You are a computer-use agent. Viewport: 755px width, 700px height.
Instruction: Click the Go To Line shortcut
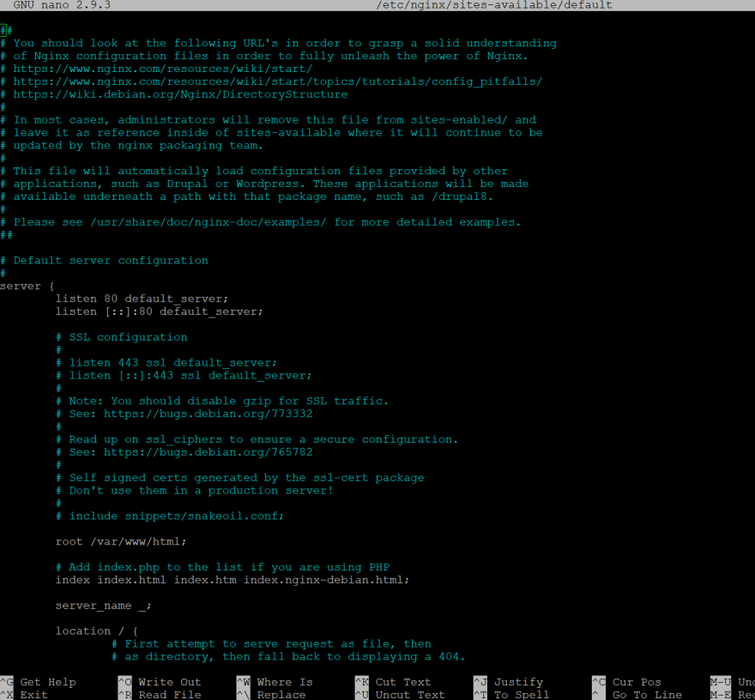(x=637, y=695)
